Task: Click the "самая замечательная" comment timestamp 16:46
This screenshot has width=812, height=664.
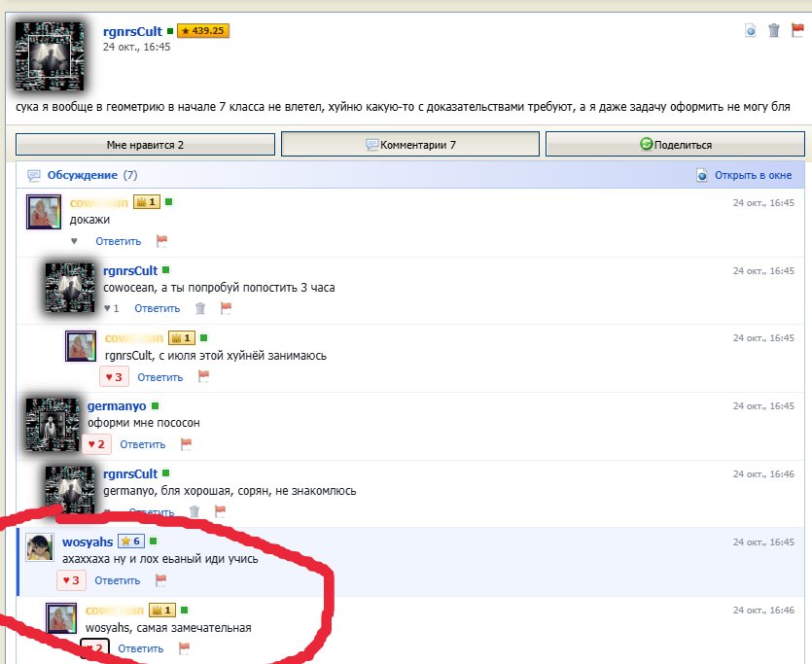Action: click(x=763, y=611)
